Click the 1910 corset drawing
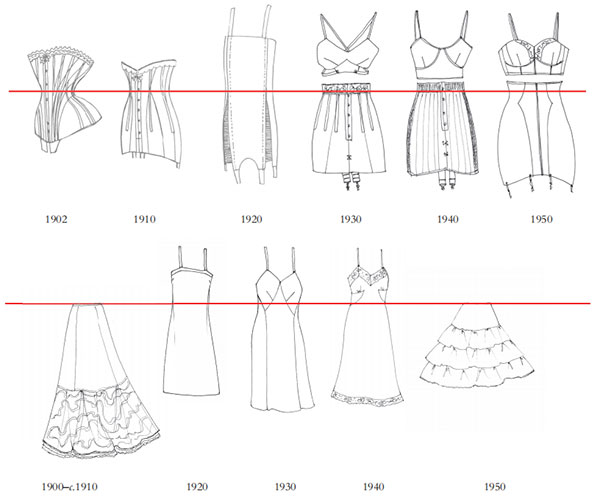 151,114
